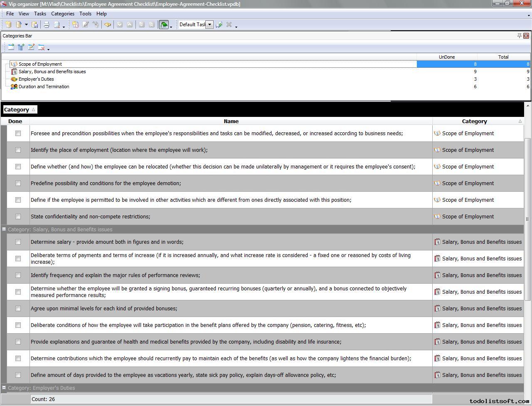The image size is (532, 406).
Task: Open the Tools menu
Action: click(x=85, y=14)
